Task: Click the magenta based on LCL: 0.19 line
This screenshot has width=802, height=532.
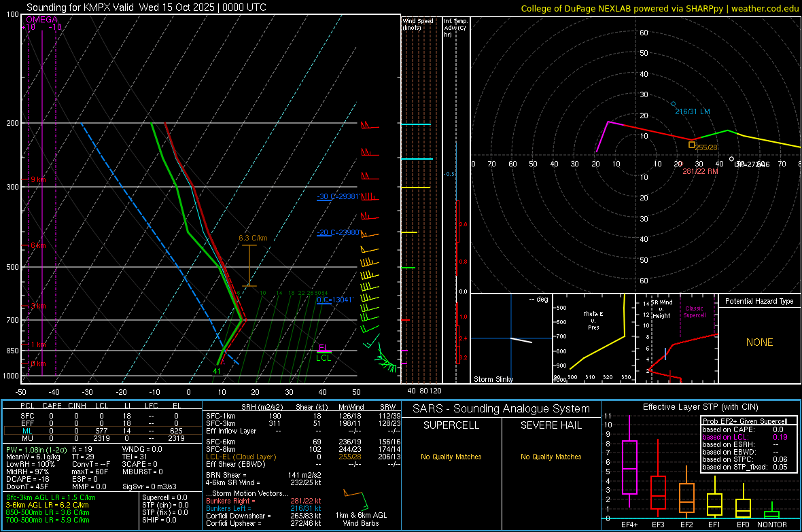Action: (745, 437)
